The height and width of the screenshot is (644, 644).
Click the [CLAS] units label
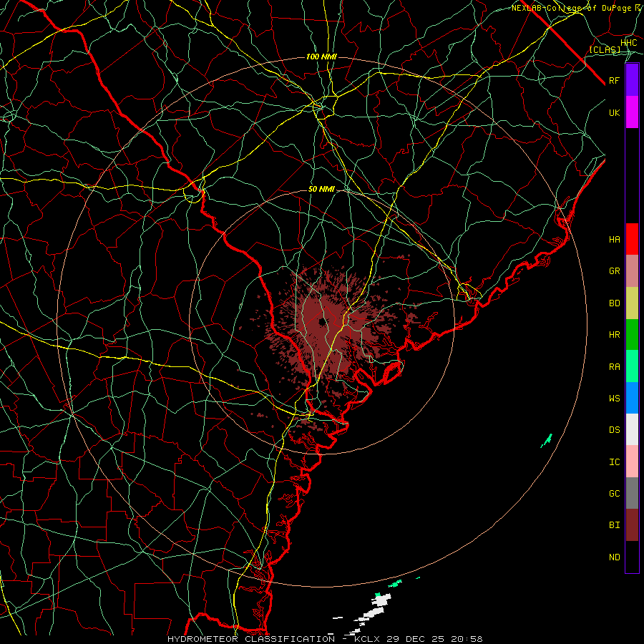pyautogui.click(x=605, y=50)
